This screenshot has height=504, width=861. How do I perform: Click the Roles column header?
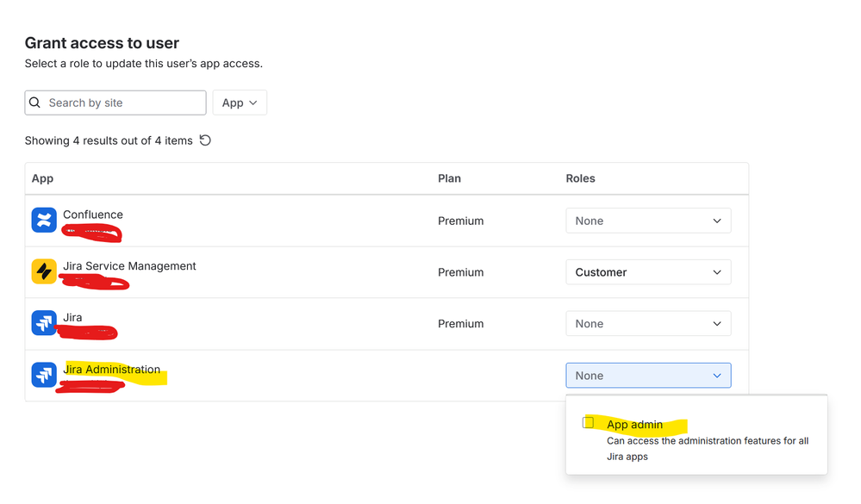[580, 178]
